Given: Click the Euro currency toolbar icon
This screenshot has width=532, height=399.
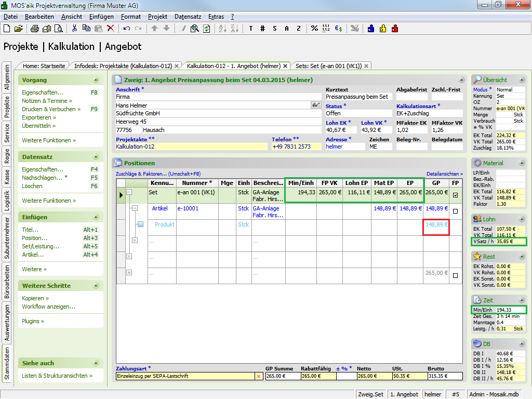Looking at the screenshot, I should (x=338, y=29).
